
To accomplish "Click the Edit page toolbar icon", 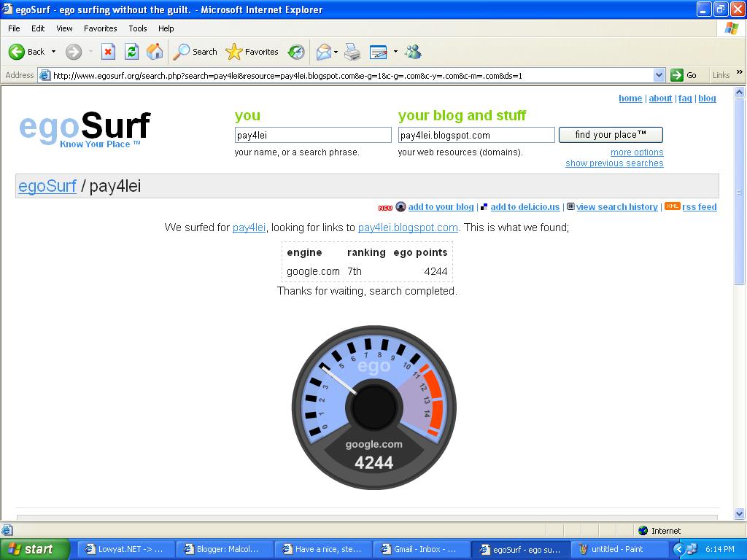I will click(x=379, y=52).
